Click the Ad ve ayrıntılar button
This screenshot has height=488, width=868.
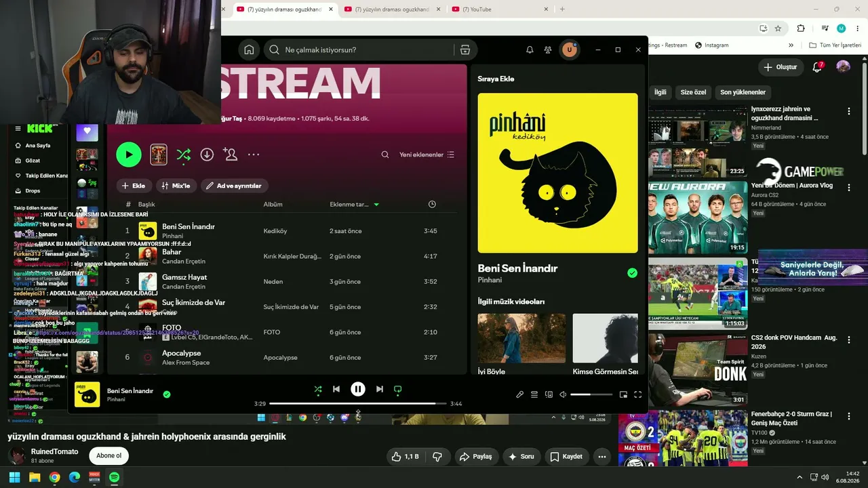235,186
